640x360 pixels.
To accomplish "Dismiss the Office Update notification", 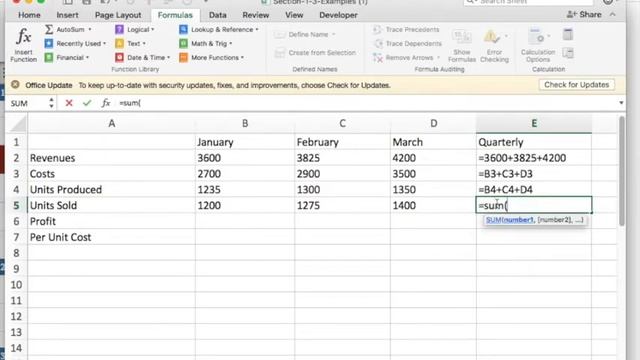I will pos(15,85).
